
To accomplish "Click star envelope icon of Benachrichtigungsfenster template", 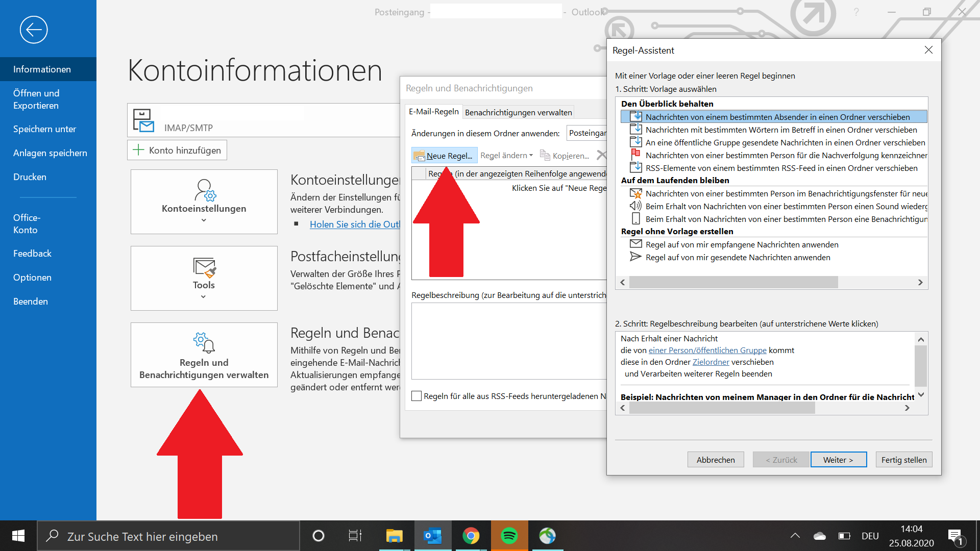I will 635,193.
